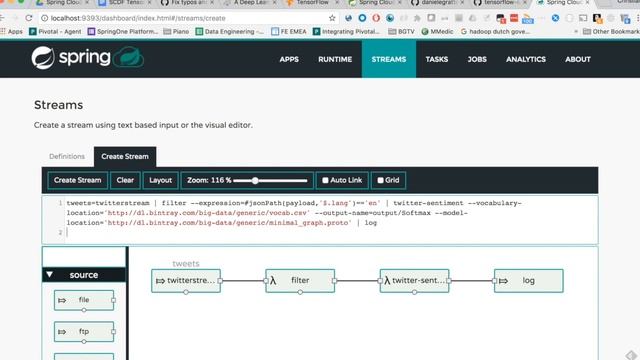The width and height of the screenshot is (640, 360).
Task: Collapse the source palette section
Action: (x=49, y=275)
